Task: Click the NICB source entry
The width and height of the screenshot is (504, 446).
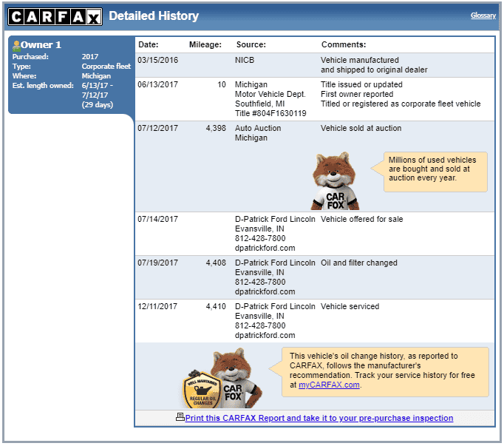Action: 245,60
